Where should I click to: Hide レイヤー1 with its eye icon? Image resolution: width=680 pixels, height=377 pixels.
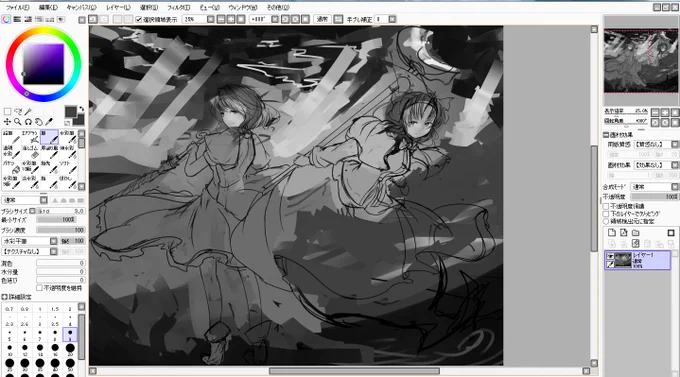click(x=610, y=256)
